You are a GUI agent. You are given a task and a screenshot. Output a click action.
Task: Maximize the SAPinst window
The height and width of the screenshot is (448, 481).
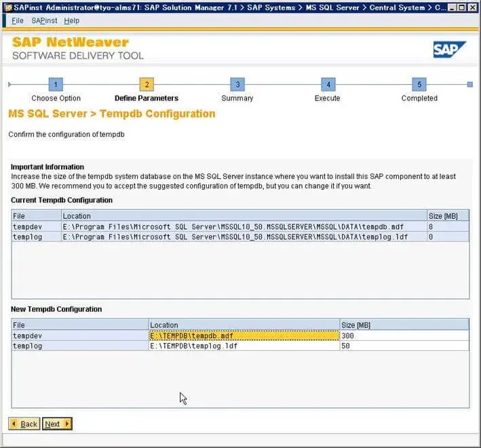pyautogui.click(x=461, y=7)
